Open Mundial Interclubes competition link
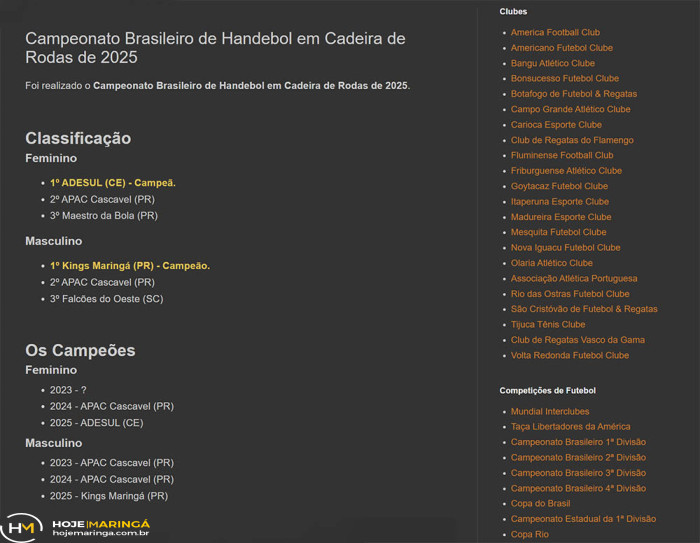Image resolution: width=700 pixels, height=543 pixels. pos(550,411)
